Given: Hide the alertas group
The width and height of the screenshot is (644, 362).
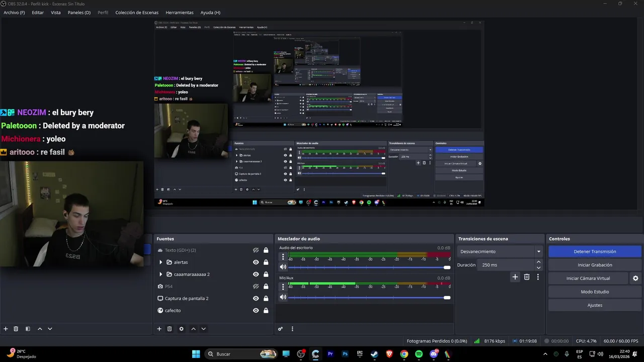Looking at the screenshot, I should coord(256,262).
